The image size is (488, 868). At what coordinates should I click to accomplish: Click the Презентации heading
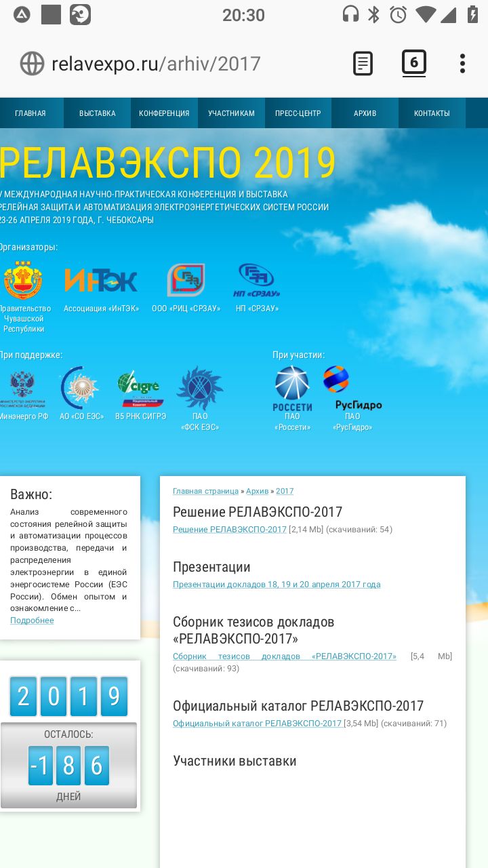(x=211, y=567)
